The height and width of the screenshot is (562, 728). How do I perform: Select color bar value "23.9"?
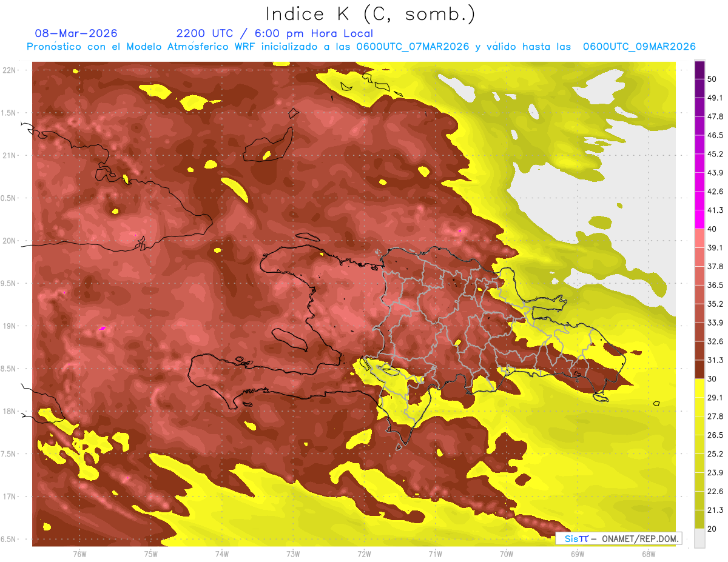pyautogui.click(x=715, y=473)
